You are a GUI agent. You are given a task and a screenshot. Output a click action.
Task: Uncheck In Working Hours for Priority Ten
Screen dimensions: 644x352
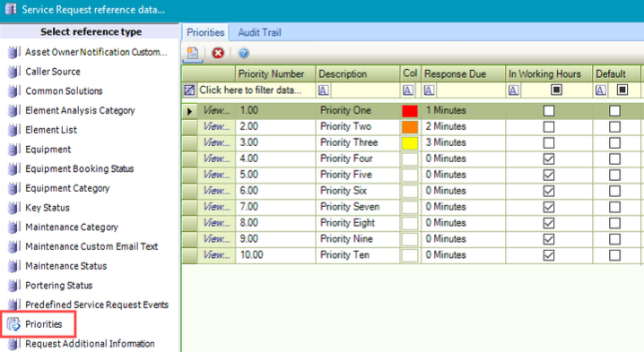coord(549,255)
